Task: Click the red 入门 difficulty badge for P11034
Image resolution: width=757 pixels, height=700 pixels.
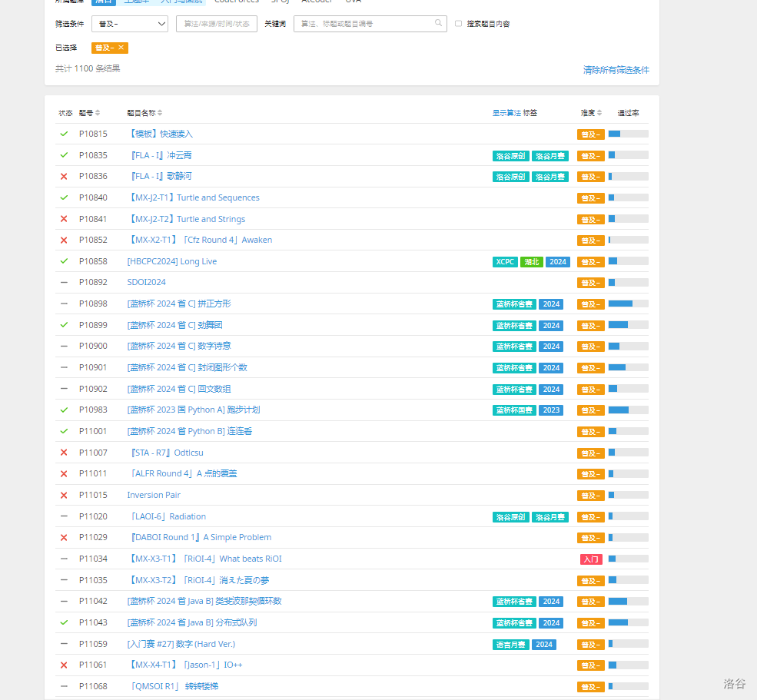Action: click(591, 559)
